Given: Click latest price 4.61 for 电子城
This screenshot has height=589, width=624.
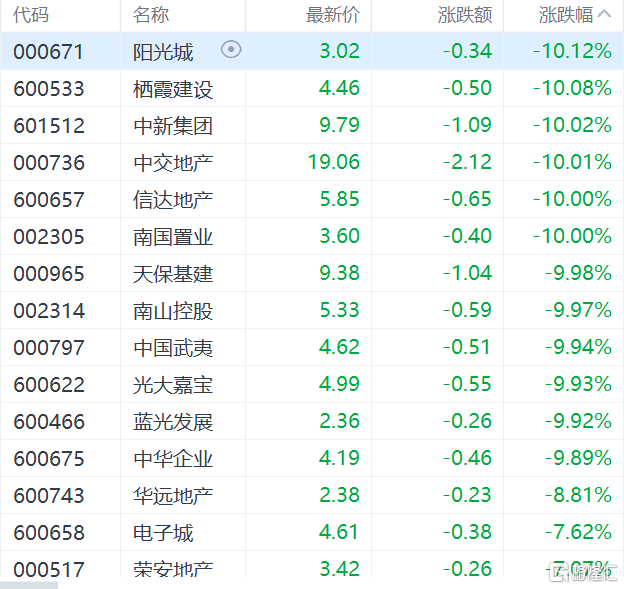Looking at the screenshot, I should (339, 532).
